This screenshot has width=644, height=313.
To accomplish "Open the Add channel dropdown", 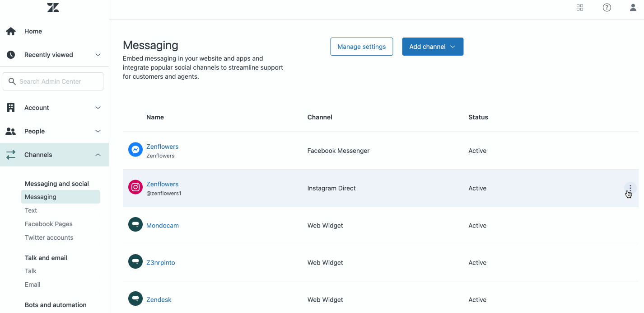I will coord(433,47).
